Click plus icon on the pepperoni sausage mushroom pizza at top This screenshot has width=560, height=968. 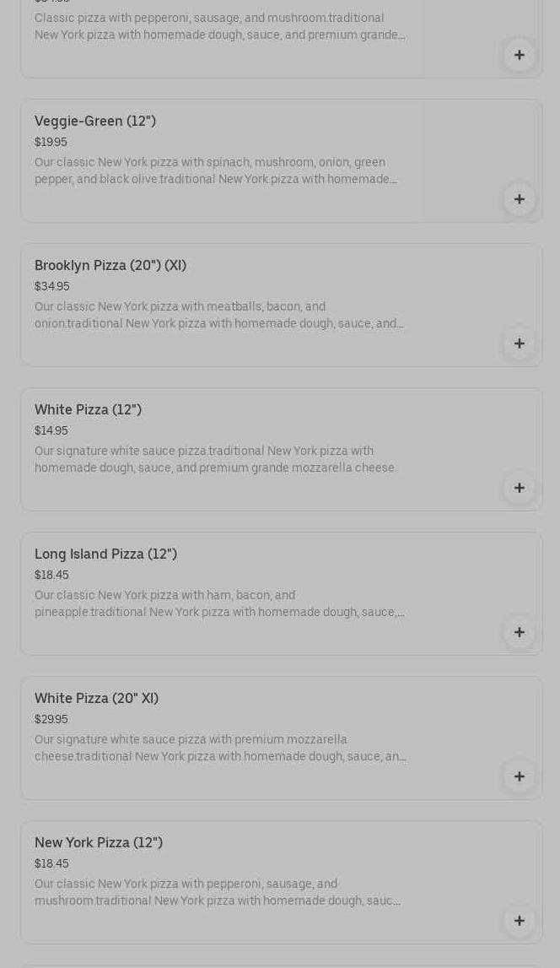click(x=519, y=55)
